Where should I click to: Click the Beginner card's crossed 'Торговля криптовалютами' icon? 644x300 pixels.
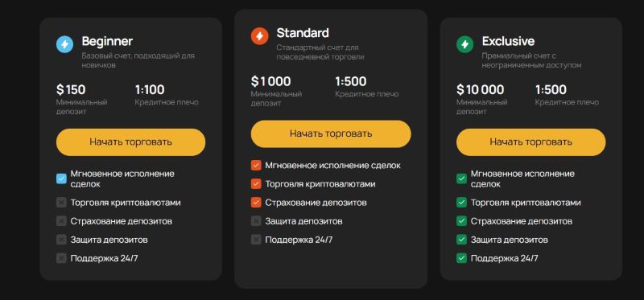[61, 203]
